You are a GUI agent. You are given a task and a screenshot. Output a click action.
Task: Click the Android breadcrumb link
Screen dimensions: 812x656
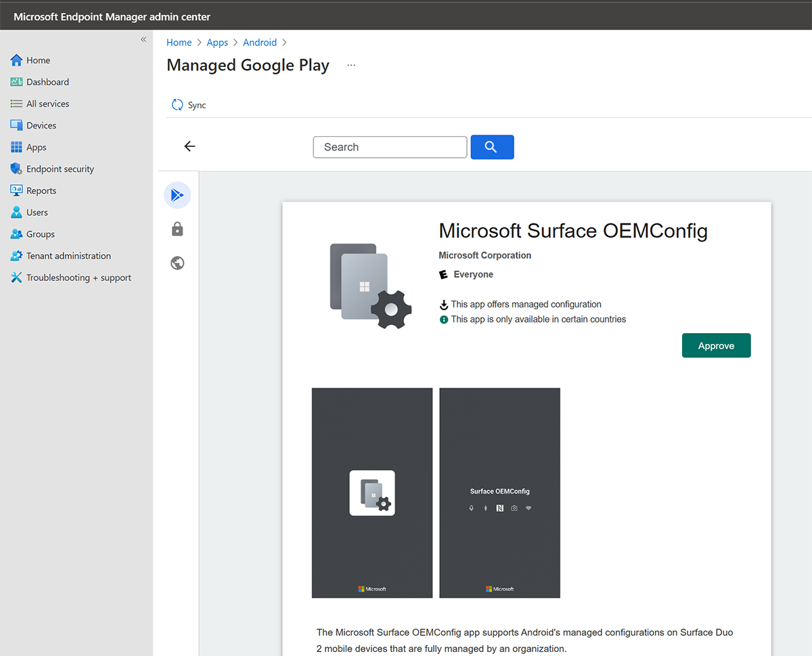260,42
